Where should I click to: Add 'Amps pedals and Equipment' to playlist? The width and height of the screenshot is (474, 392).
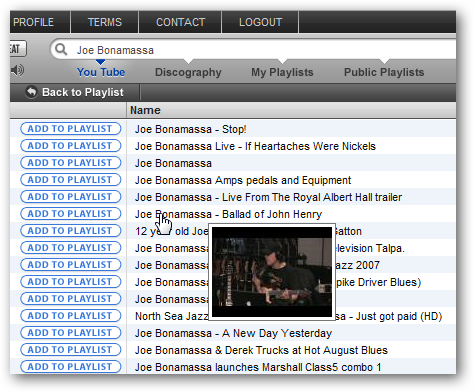coord(70,180)
